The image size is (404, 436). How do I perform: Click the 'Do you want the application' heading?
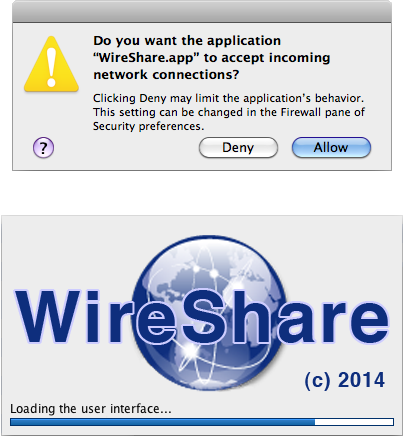click(212, 57)
